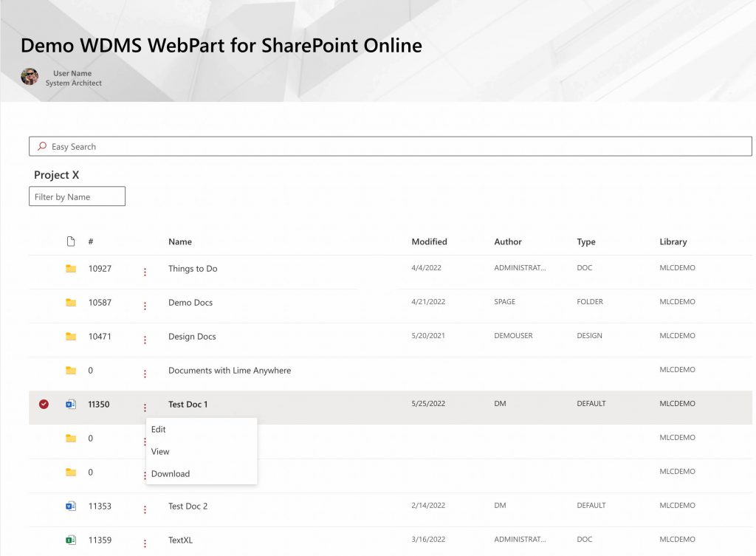Click the SPAGE author cell
This screenshot has height=556, width=756.
[x=505, y=301]
